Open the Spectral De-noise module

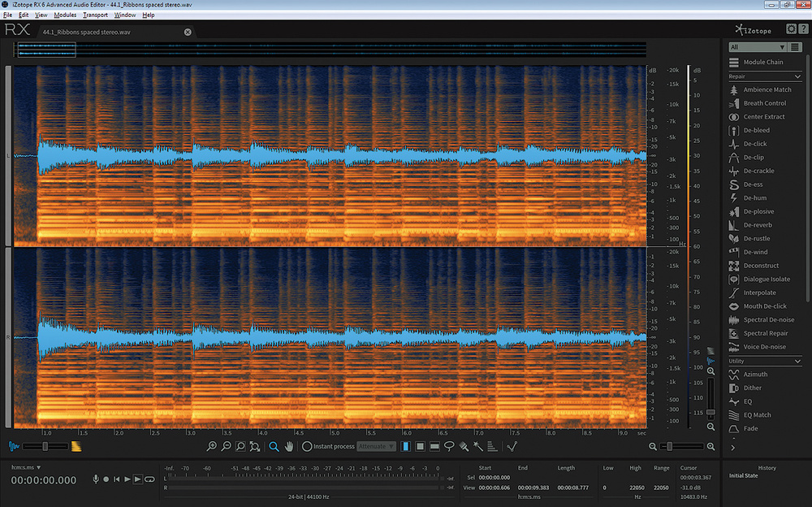click(762, 319)
